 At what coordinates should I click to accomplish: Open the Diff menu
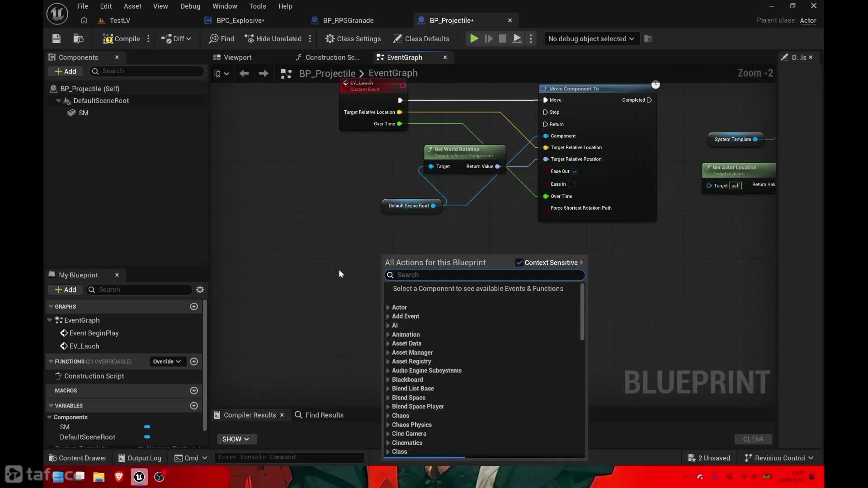(176, 39)
